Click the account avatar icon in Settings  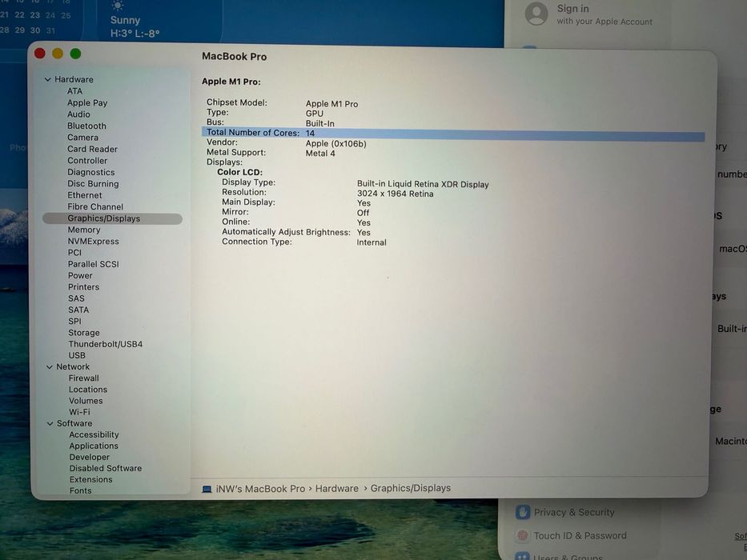click(x=536, y=14)
